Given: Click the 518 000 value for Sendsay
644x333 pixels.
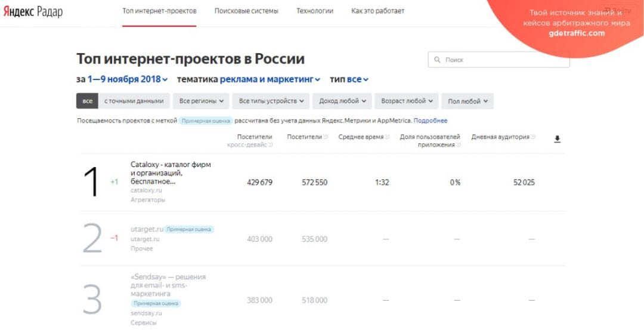Looking at the screenshot, I should coord(315,301).
